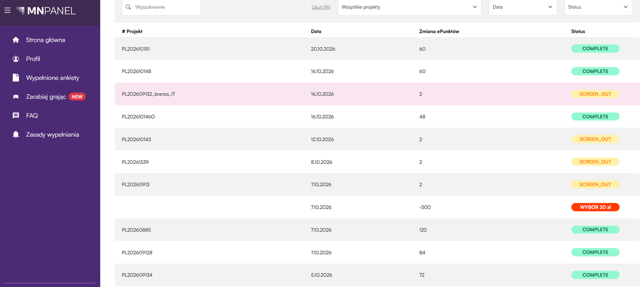
Task: Click the COMPLETE badge for PL202609134
Action: [595, 275]
